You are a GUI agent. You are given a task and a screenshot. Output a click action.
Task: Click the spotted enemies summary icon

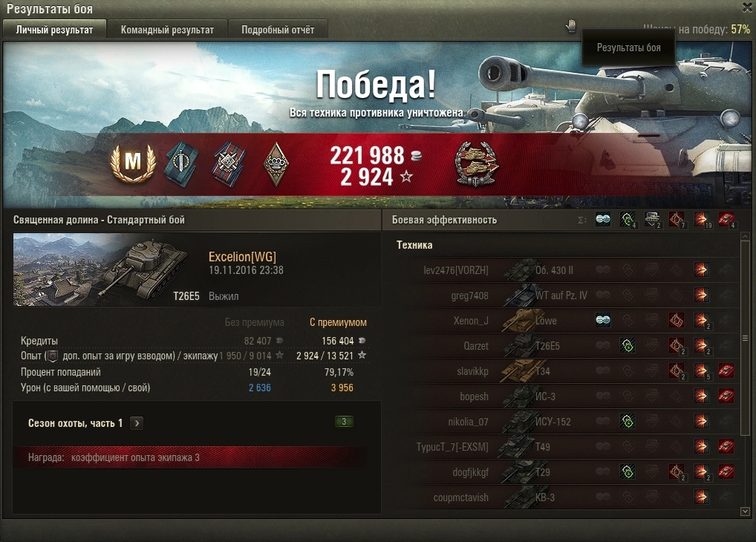(603, 220)
